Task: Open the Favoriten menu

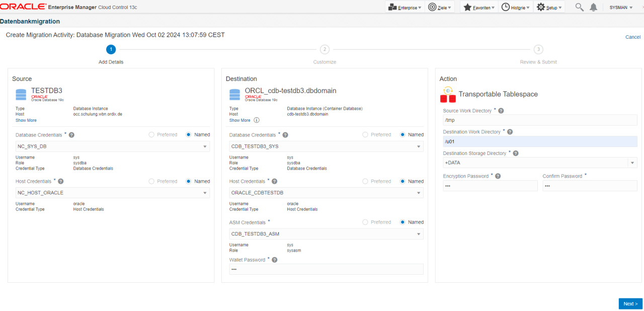Action: tap(478, 7)
